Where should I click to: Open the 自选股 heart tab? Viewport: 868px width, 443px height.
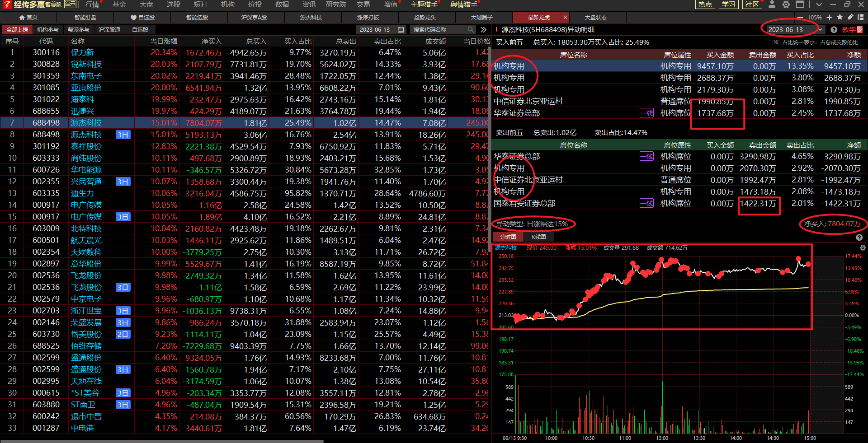pos(142,18)
